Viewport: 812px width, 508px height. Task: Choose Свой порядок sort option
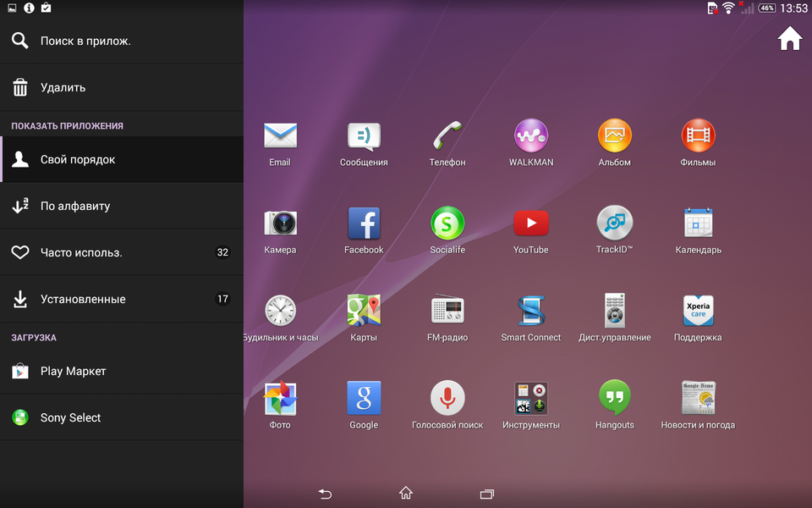pyautogui.click(x=122, y=159)
